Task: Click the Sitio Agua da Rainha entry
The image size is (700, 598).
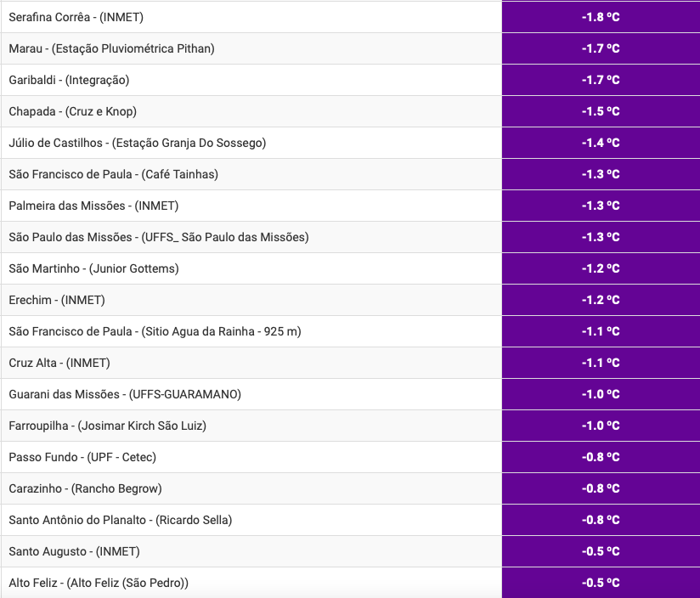Action: pyautogui.click(x=155, y=331)
